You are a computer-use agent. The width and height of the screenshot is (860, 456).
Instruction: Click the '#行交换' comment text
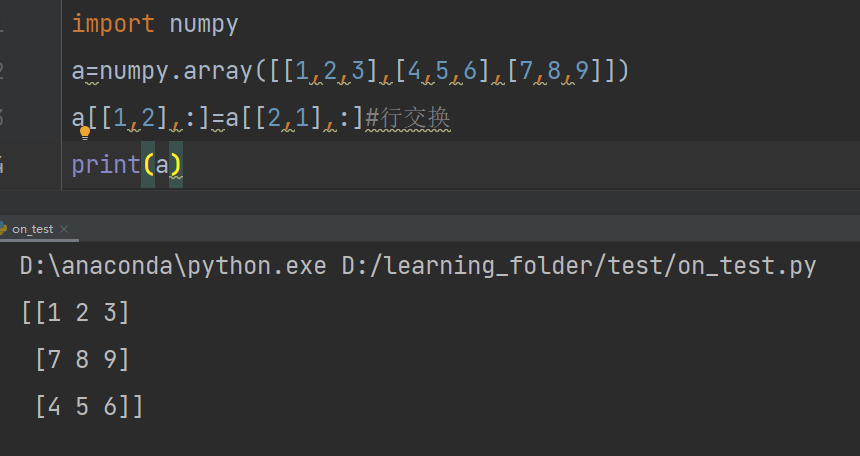click(408, 118)
